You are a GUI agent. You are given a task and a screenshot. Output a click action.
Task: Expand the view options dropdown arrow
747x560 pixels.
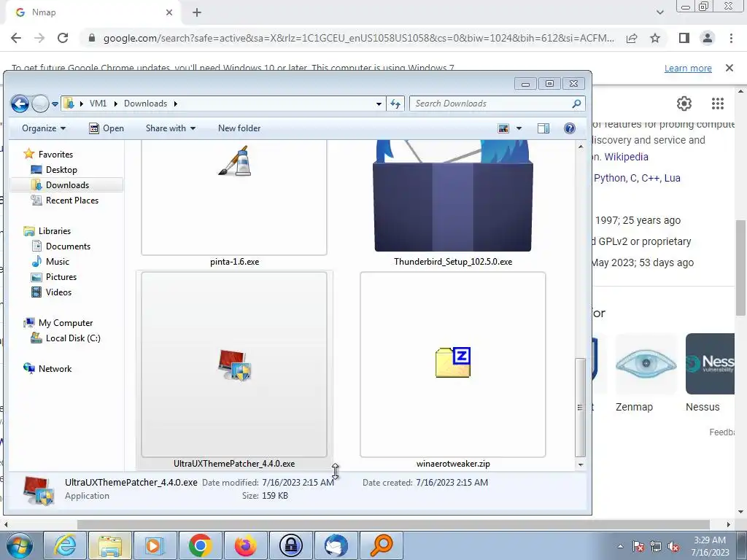click(519, 128)
